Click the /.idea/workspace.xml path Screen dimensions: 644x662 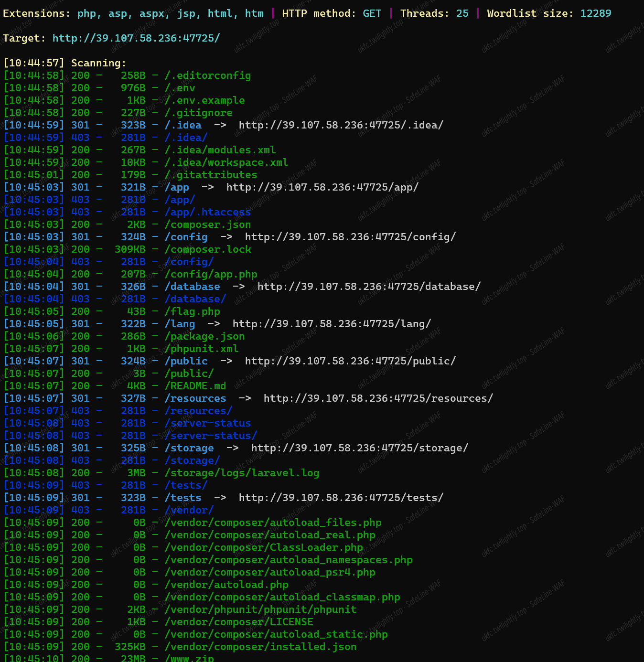[x=226, y=162]
